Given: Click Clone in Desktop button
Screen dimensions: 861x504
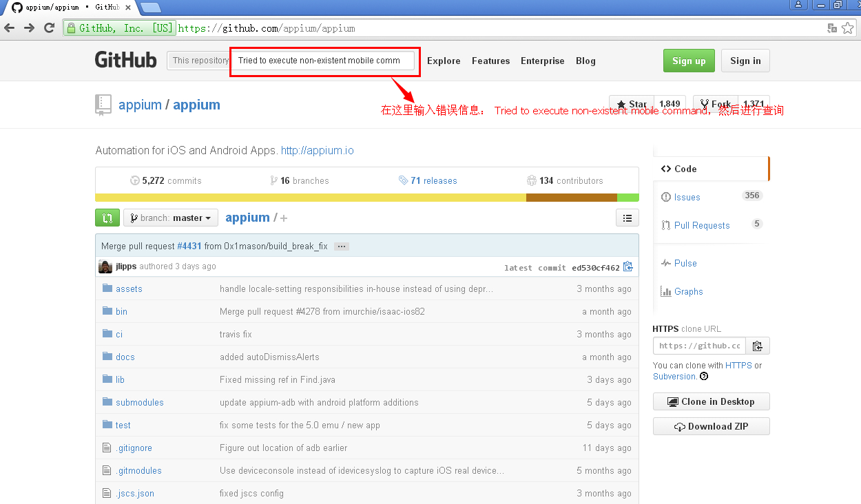Looking at the screenshot, I should click(712, 401).
